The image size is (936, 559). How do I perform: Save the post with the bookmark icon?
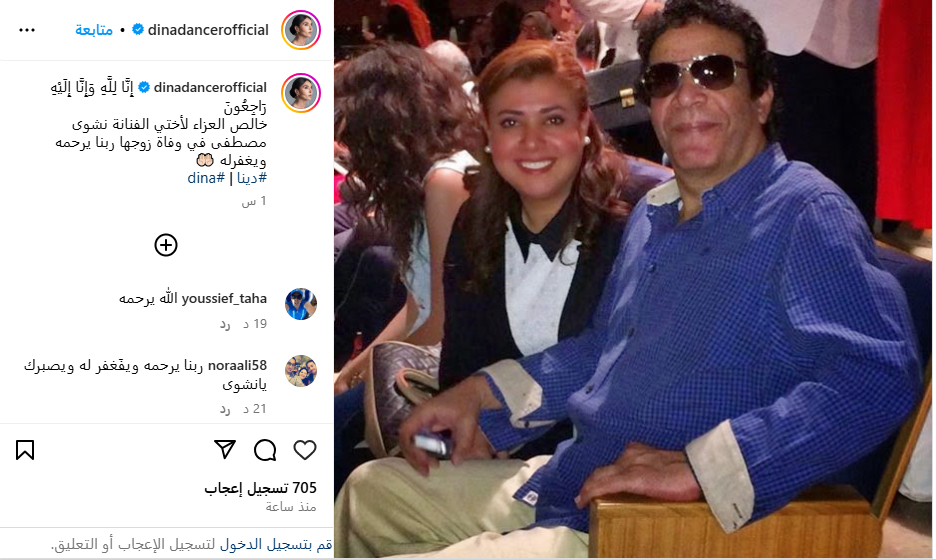coord(25,450)
